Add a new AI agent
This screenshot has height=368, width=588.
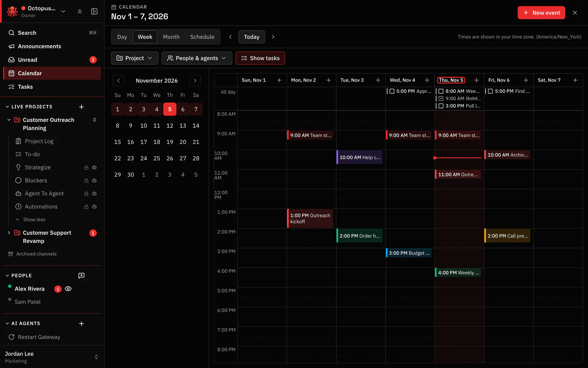coord(82,323)
